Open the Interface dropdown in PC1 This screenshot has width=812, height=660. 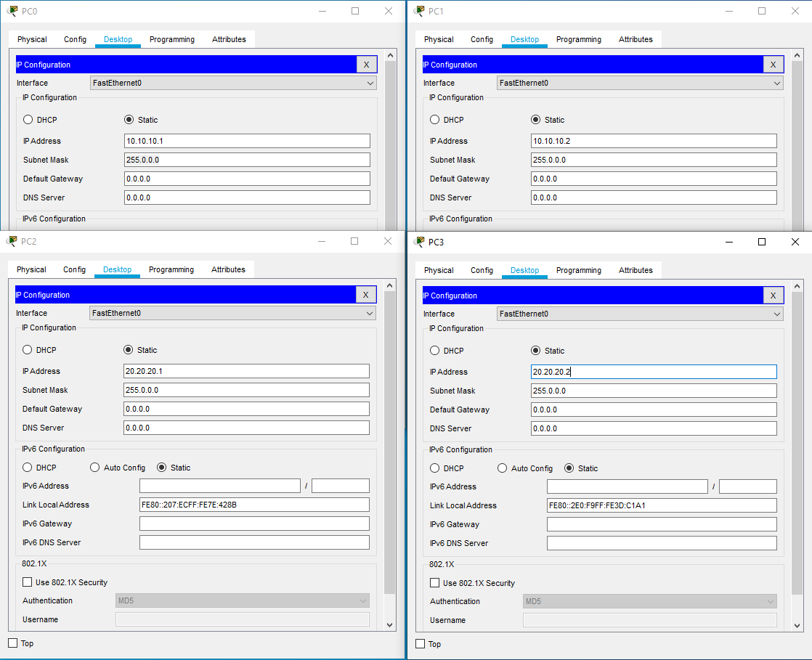point(640,83)
